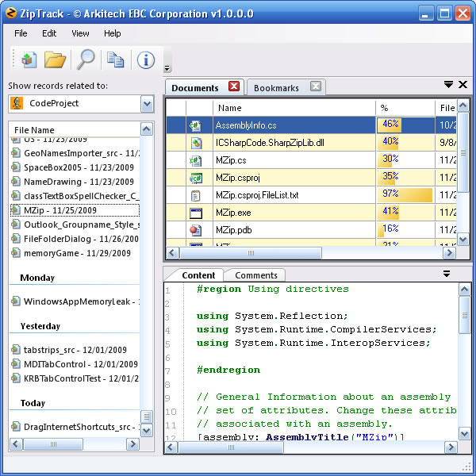Sort by the Name column header
476x476 pixels.
(294, 108)
